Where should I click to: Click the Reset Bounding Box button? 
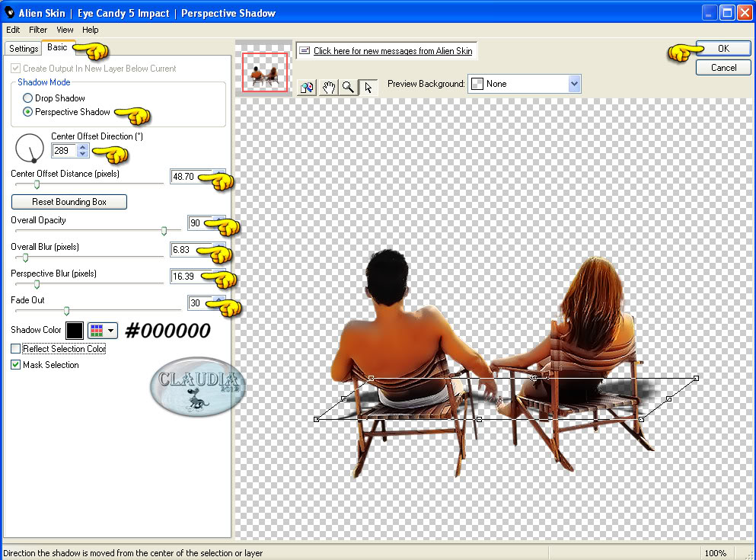(x=69, y=202)
